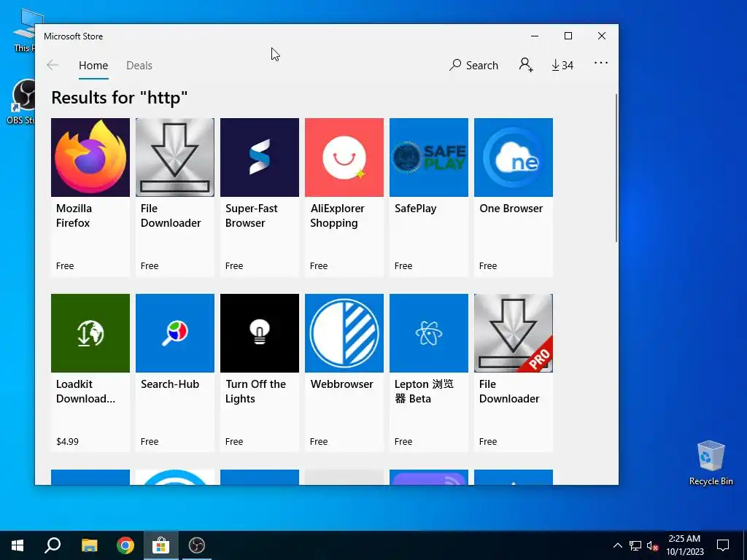Viewport: 747px width, 560px height.
Task: Click the Search button in Store
Action: point(473,65)
